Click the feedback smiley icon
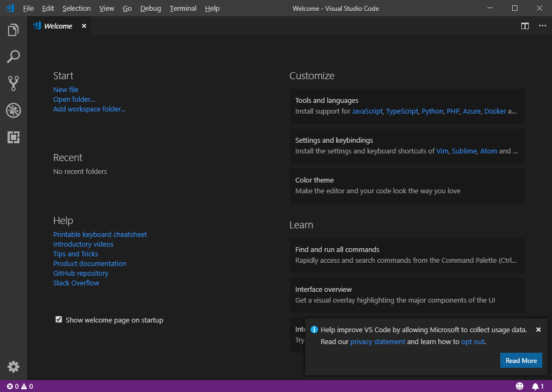 coord(520,386)
